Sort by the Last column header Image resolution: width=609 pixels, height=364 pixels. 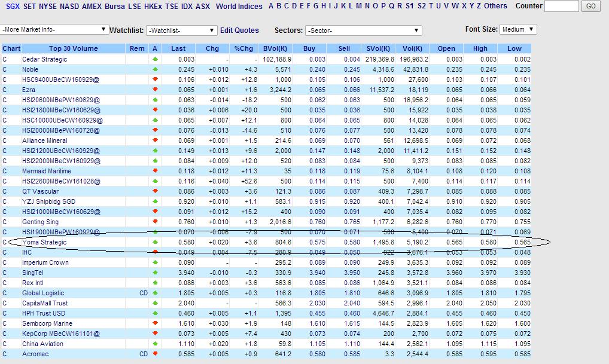point(178,48)
